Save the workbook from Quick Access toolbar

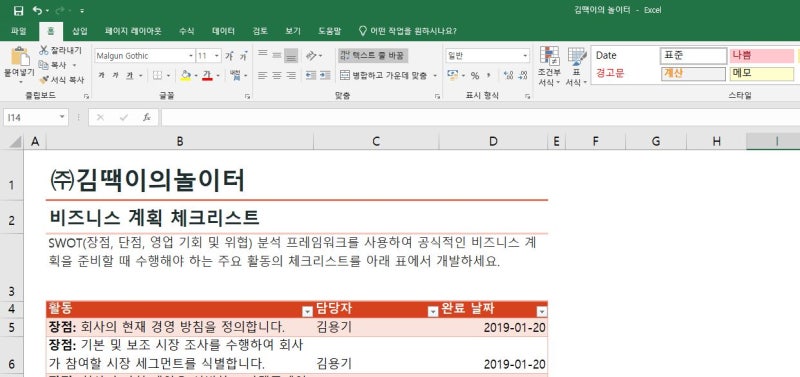pyautogui.click(x=18, y=10)
